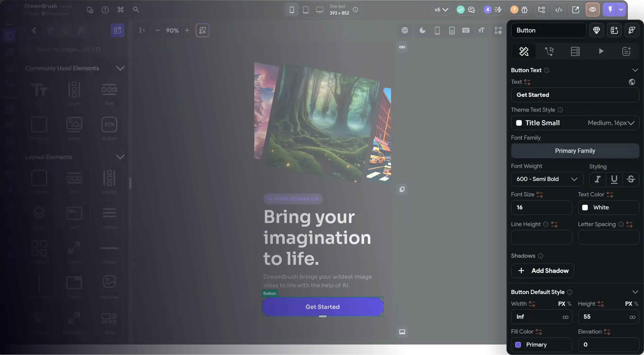The width and height of the screenshot is (644, 355).
Task: Open the Font Weight dropdown
Action: pos(547,179)
